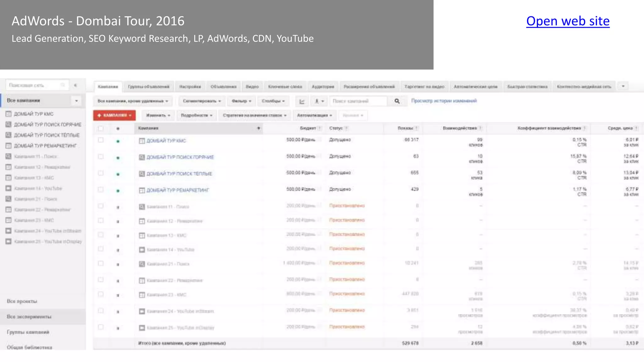This screenshot has height=362, width=644.
Task: Toggle the select-all header checkbox
Action: pos(101,129)
